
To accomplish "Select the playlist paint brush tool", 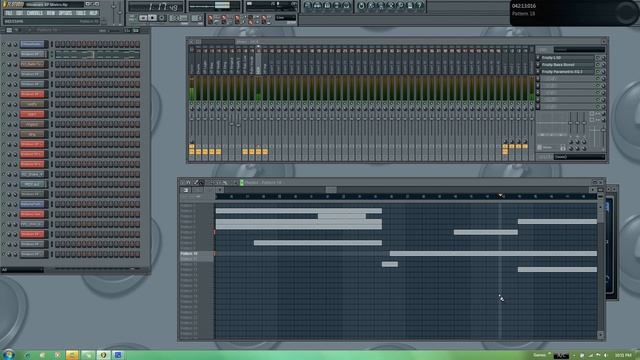I will tap(201, 182).
